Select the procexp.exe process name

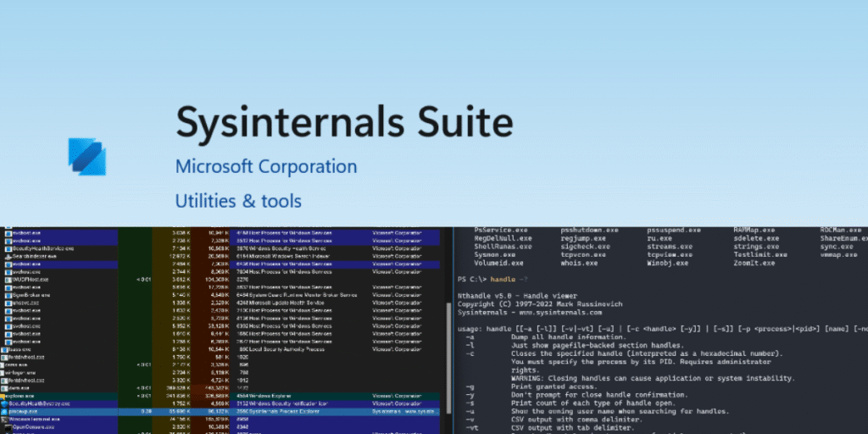click(23, 412)
